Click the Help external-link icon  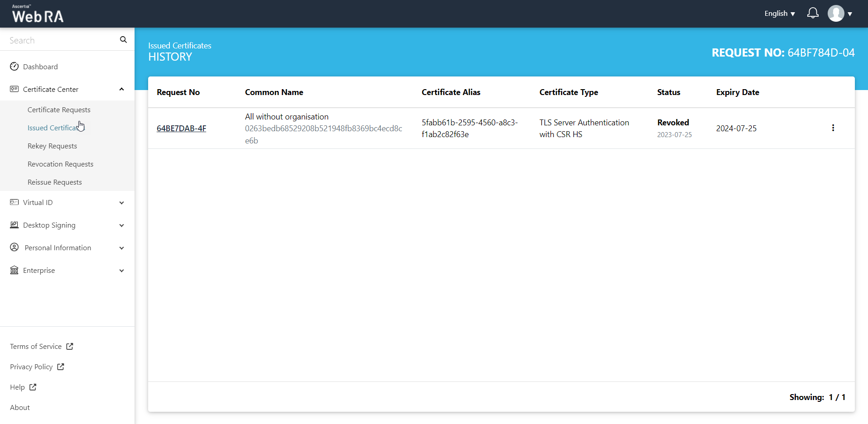(x=33, y=387)
